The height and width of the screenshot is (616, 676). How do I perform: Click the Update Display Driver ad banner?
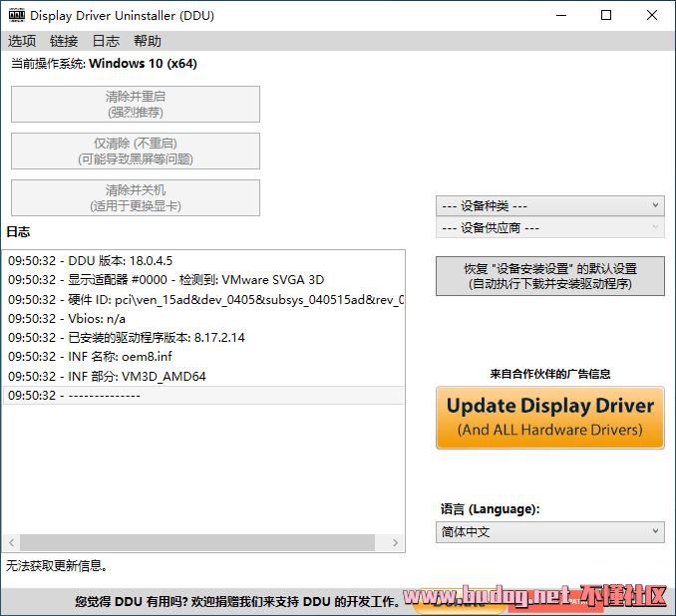[550, 418]
